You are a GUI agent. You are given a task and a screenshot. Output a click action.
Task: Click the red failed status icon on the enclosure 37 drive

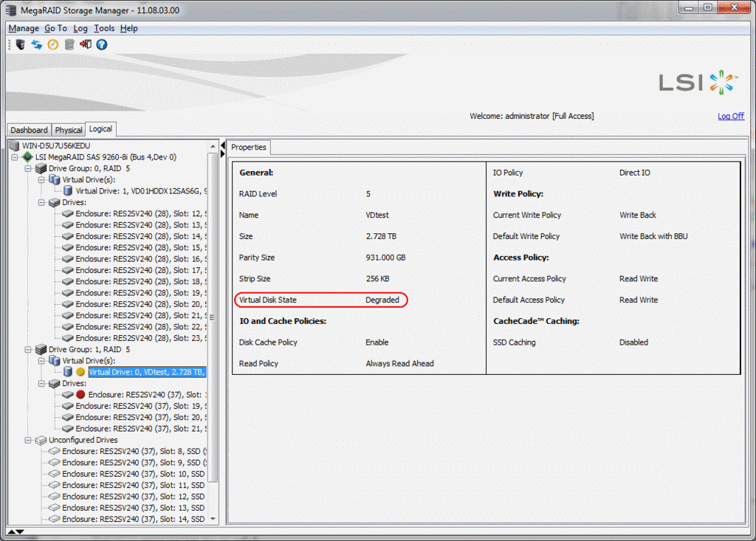click(x=80, y=394)
